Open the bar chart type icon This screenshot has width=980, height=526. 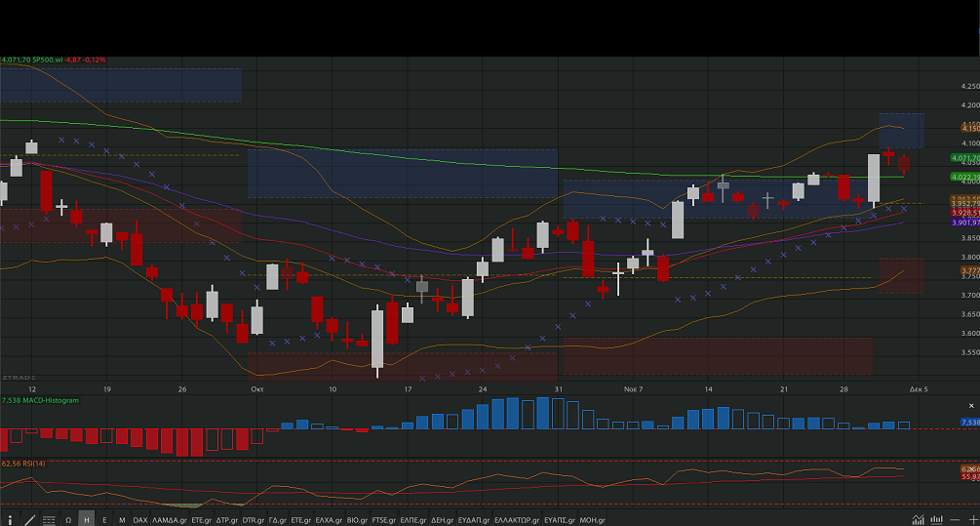tap(936, 519)
